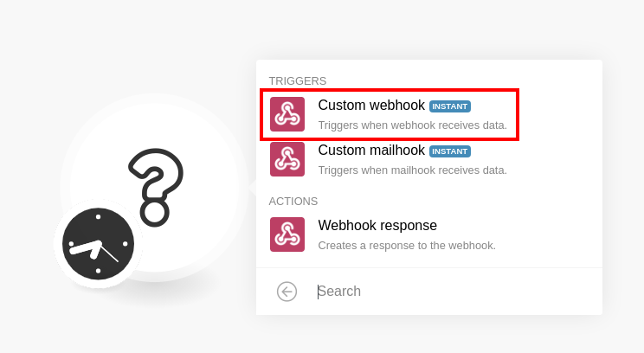644x353 pixels.
Task: Click the Custom webhook module icon
Action: [x=287, y=114]
